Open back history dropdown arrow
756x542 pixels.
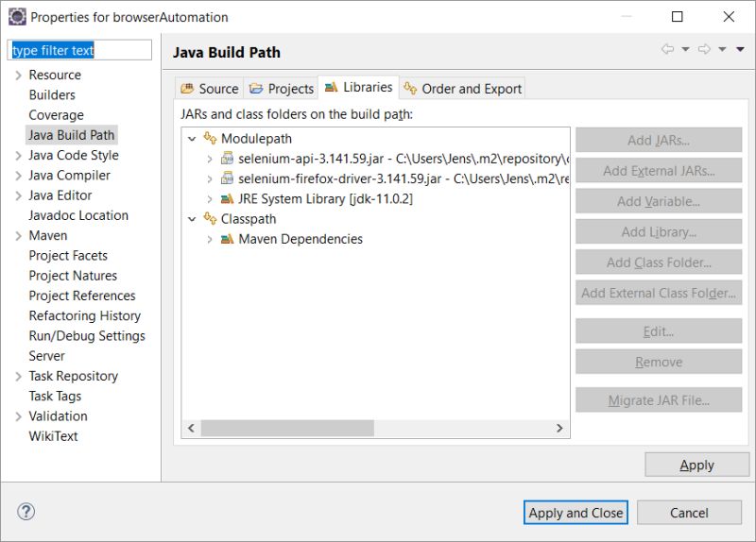pos(685,49)
